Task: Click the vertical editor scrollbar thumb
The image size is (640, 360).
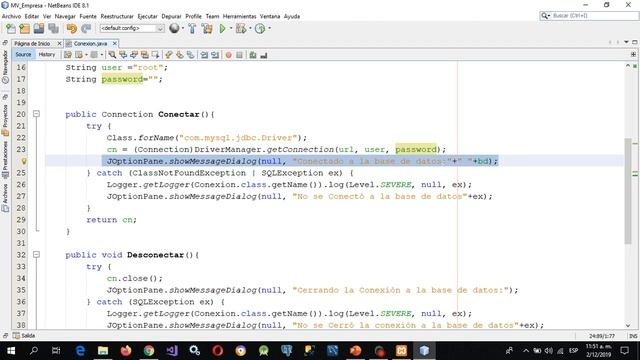Action: pos(628,191)
